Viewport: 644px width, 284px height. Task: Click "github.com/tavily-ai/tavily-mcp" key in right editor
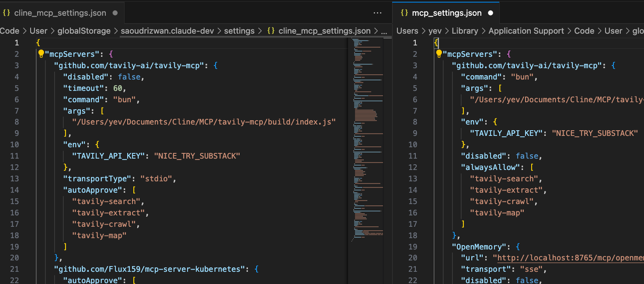coord(526,66)
